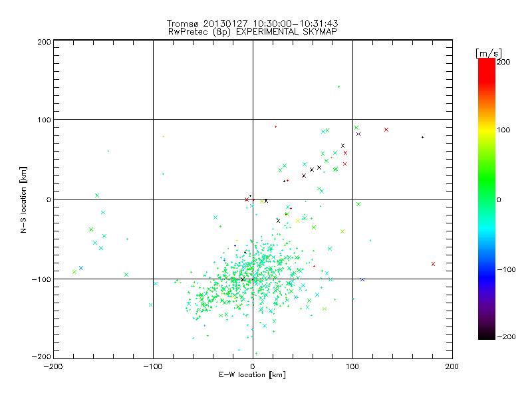Click the E-W axis tick label "100"
532x399 pixels.
pyautogui.click(x=352, y=367)
